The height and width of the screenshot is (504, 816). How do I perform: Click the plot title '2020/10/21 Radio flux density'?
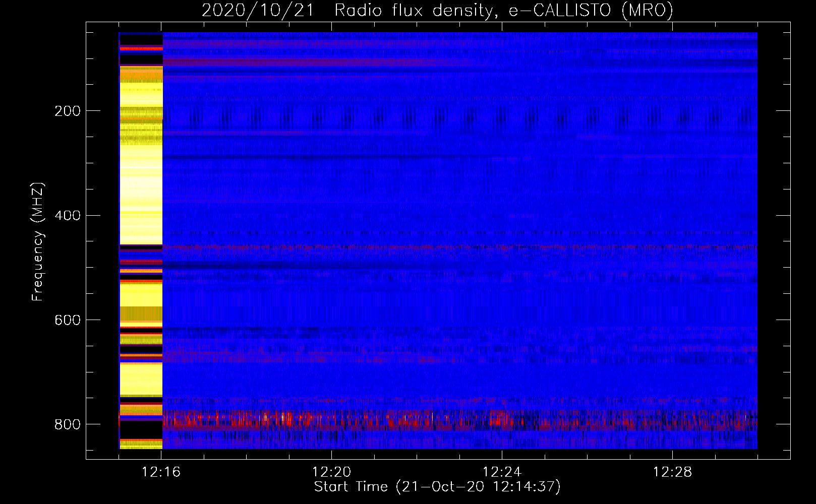[x=437, y=10]
